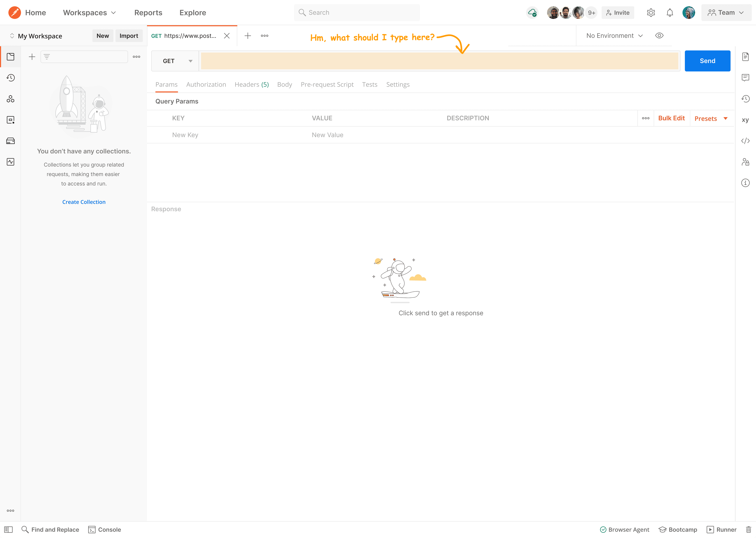
Task: Switch to the Authorization tab
Action: pyautogui.click(x=206, y=84)
